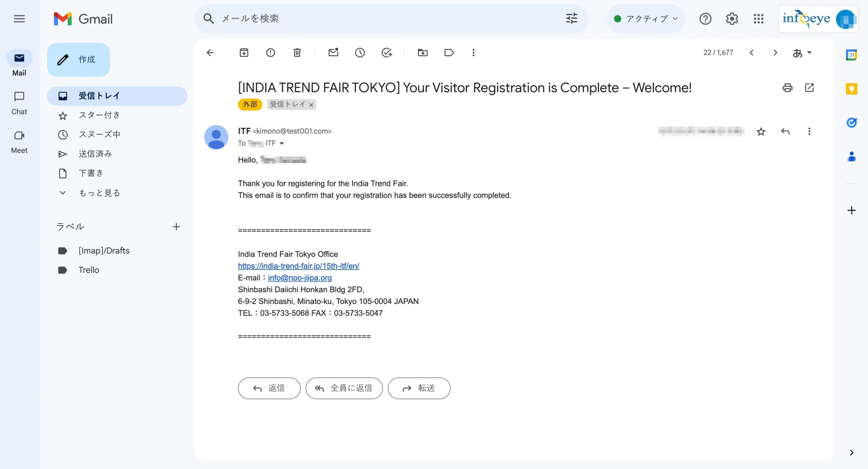Image resolution: width=868 pixels, height=469 pixels.
Task: Open the toolbar more options menu
Action: [474, 53]
